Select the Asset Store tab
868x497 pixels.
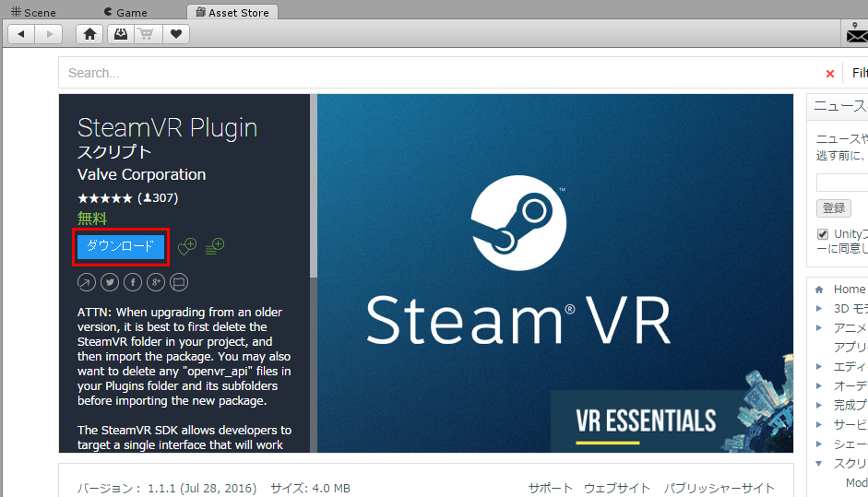pyautogui.click(x=232, y=12)
